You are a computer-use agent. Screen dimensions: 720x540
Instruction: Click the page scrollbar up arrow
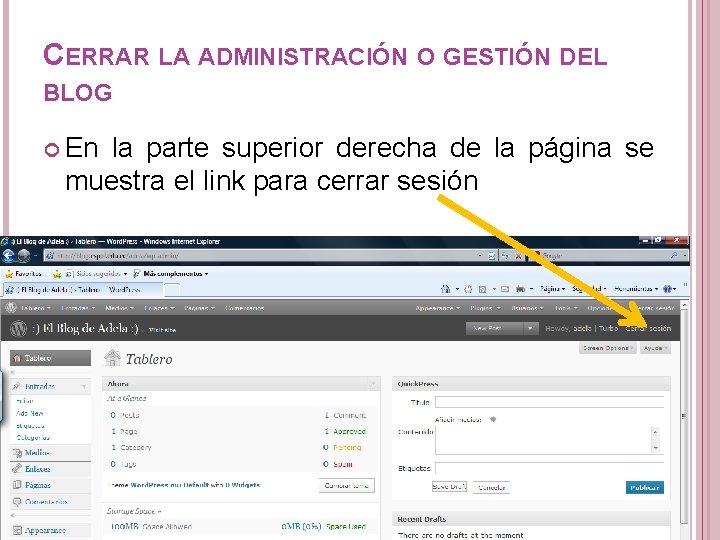click(684, 305)
